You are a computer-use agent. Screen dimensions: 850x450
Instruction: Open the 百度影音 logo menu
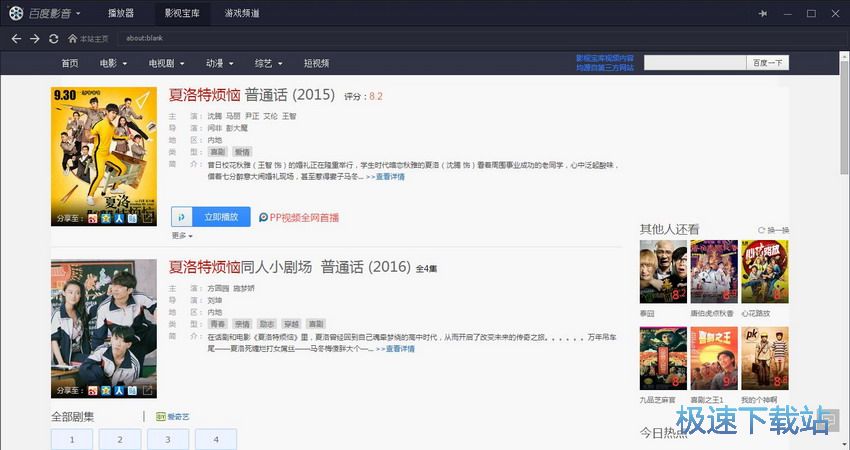(45, 13)
